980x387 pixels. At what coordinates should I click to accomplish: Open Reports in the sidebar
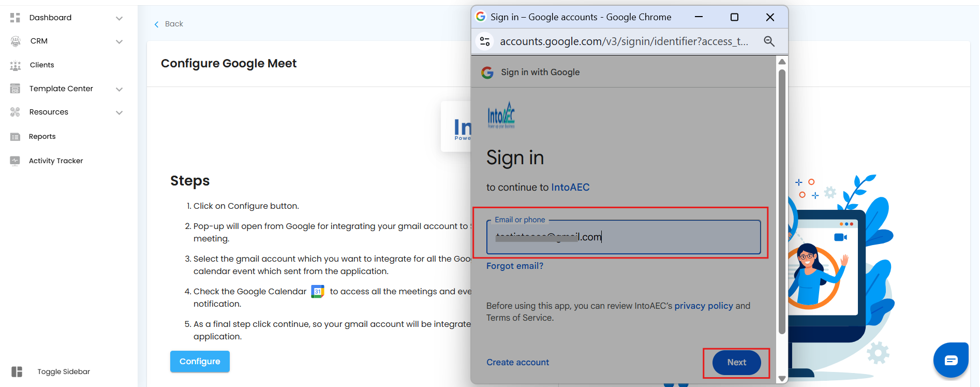coord(42,136)
